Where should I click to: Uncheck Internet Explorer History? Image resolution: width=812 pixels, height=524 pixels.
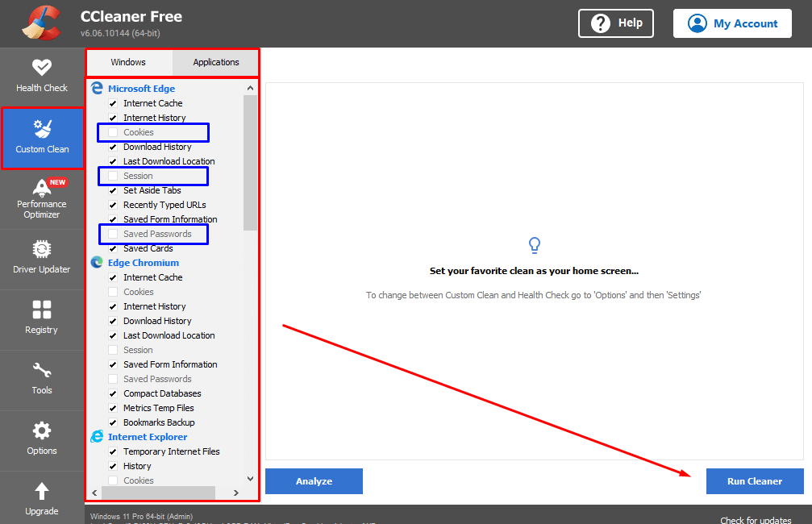click(113, 465)
